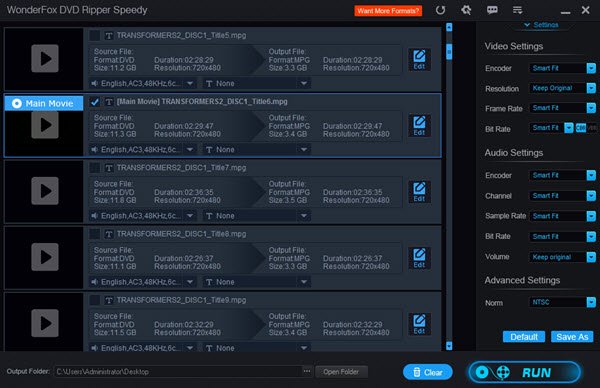Click Edit icon for Title5.mpg
Screen dimensions: 600x388
[x=419, y=59]
